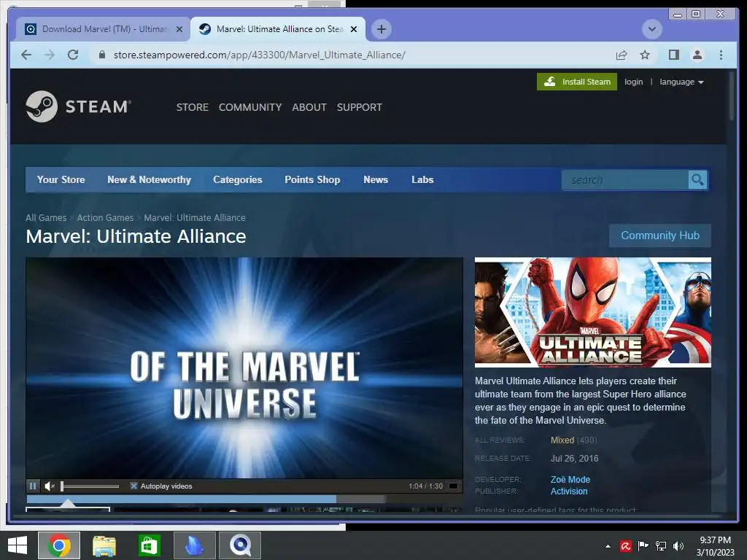Open the Action Games breadcrumb

105,217
